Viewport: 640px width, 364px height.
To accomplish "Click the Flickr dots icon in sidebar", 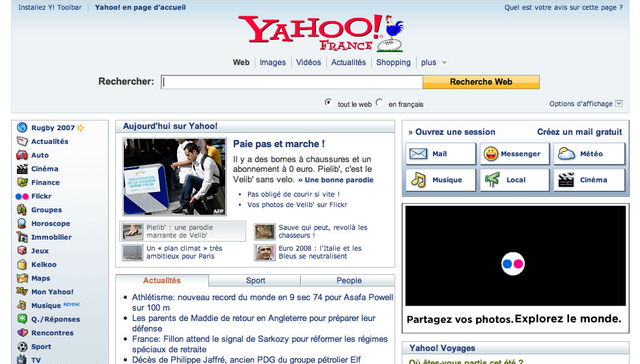I will pos(22,196).
